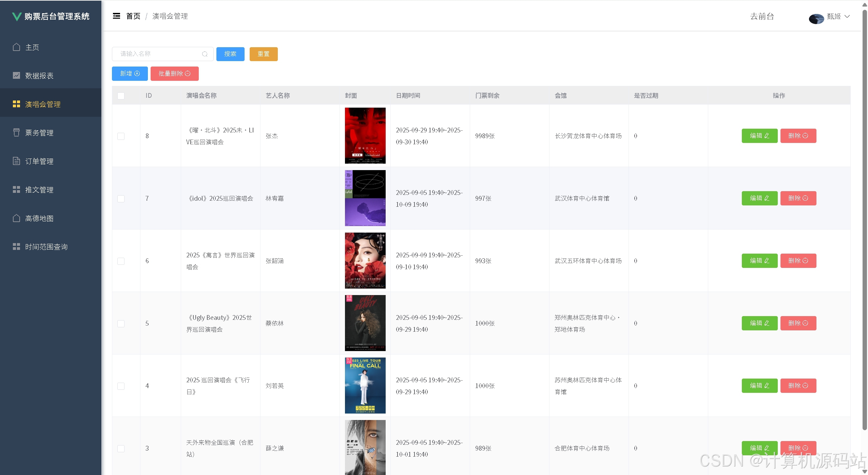Edit the 蔡依林 Ugly Beauty row
This screenshot has width=868, height=475.
tap(759, 323)
